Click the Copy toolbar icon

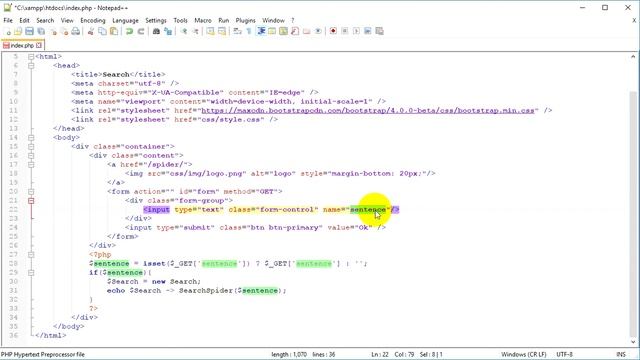[102, 31]
